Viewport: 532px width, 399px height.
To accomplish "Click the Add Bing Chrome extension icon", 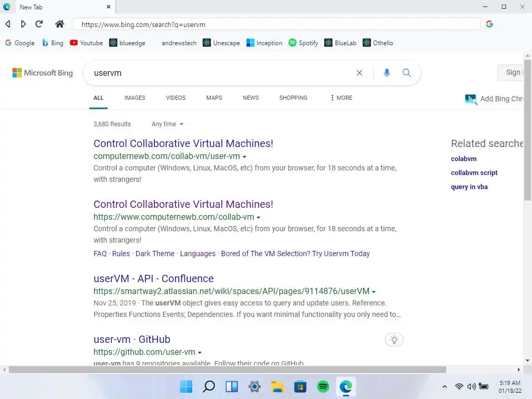I will (x=471, y=99).
